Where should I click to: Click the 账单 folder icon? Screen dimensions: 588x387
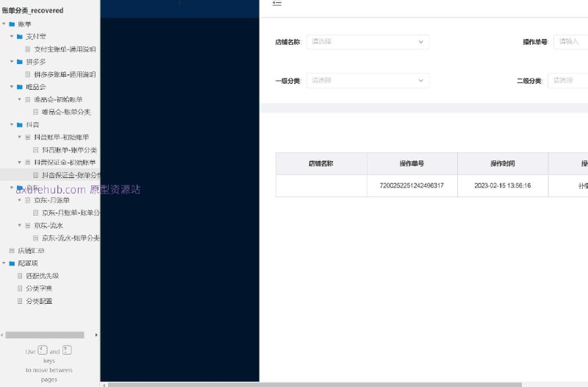coord(12,24)
